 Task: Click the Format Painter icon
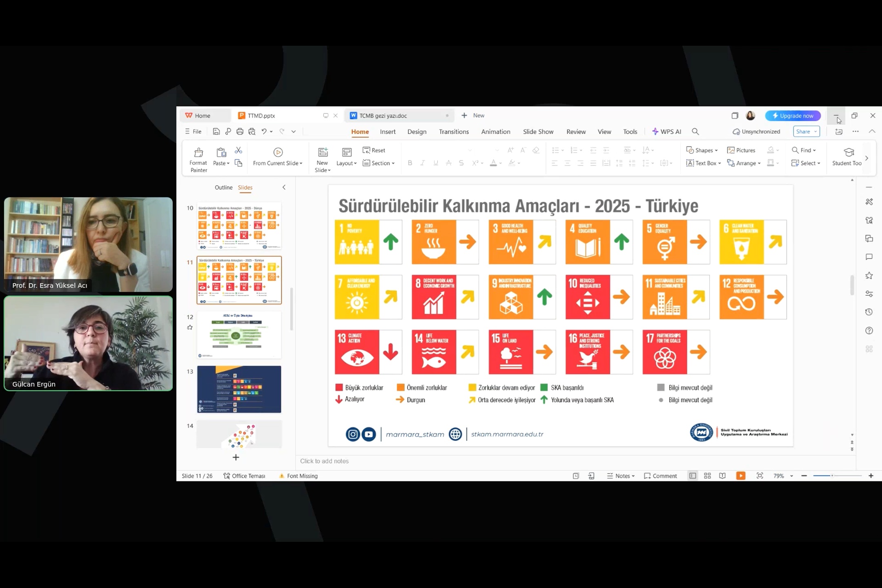198,153
